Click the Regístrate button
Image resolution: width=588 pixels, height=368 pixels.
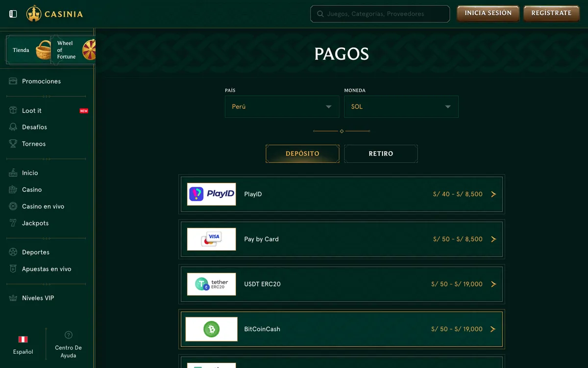click(551, 13)
